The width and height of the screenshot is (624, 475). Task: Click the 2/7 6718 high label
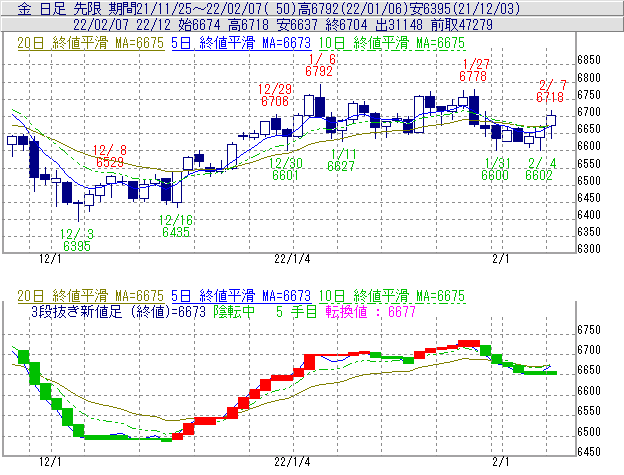pos(551,91)
